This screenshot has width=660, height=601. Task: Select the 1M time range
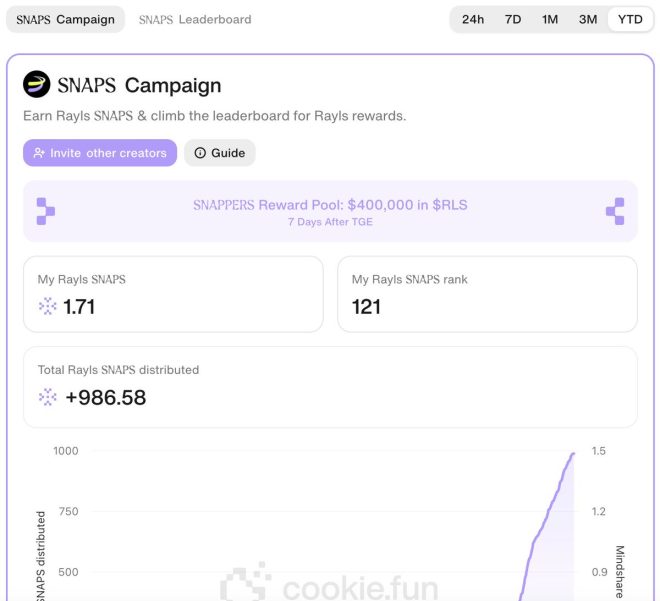tap(550, 19)
